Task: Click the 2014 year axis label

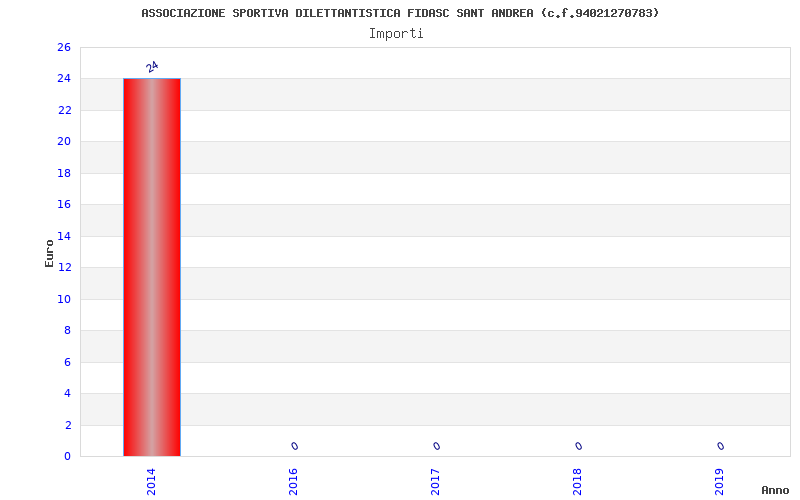Action: [x=151, y=482]
